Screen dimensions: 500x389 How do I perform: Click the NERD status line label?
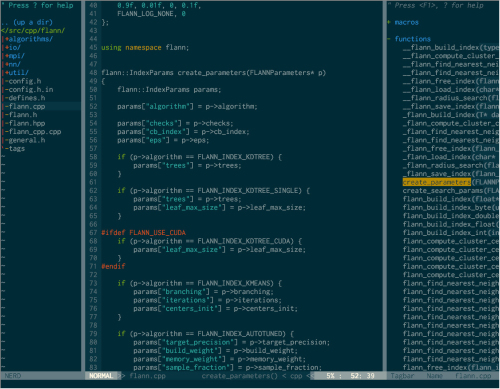click(13, 376)
